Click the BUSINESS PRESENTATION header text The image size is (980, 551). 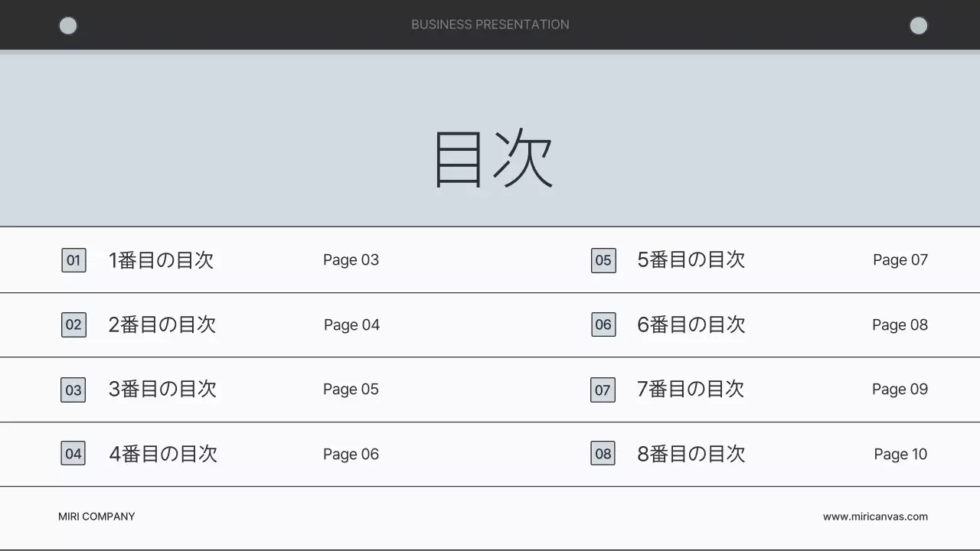pyautogui.click(x=490, y=24)
